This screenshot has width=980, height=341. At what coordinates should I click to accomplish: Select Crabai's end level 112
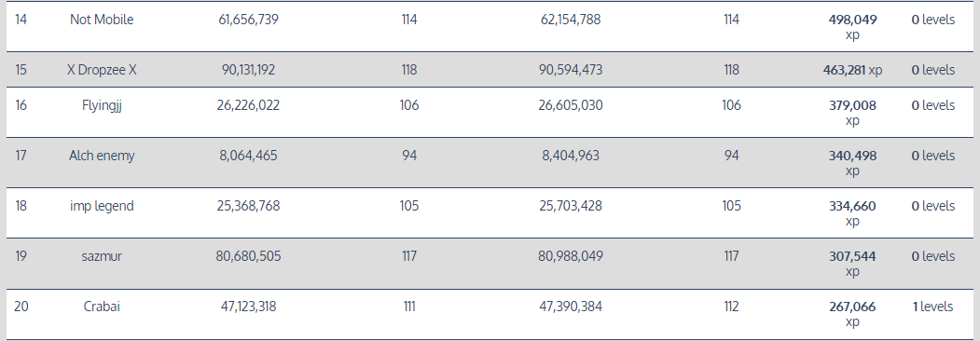point(731,307)
